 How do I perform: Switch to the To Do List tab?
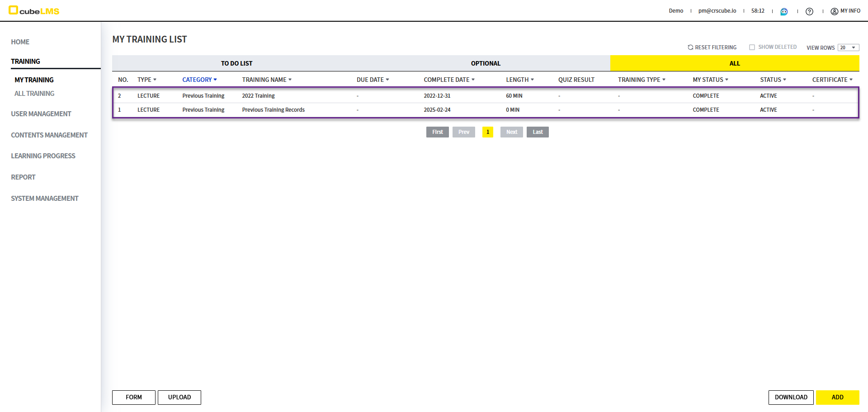pyautogui.click(x=236, y=63)
